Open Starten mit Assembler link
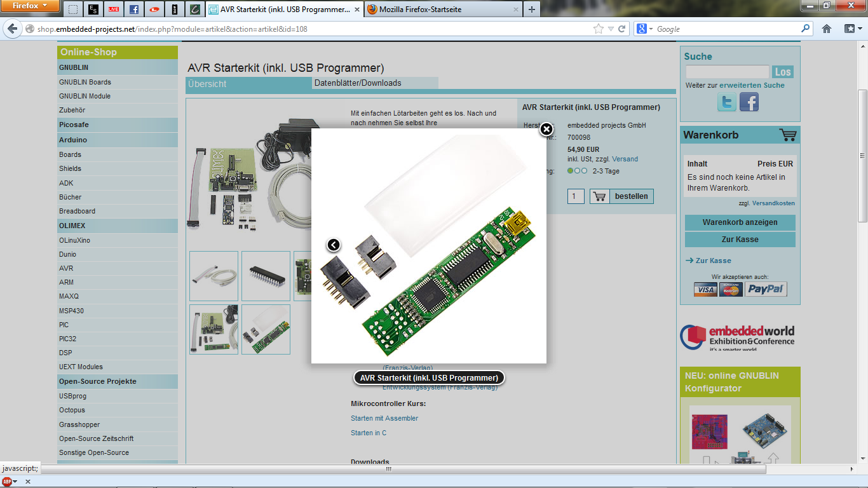 [384, 418]
